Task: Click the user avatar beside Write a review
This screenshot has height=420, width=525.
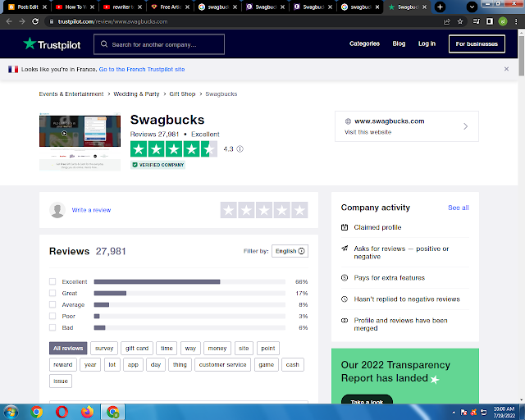Action: (57, 210)
